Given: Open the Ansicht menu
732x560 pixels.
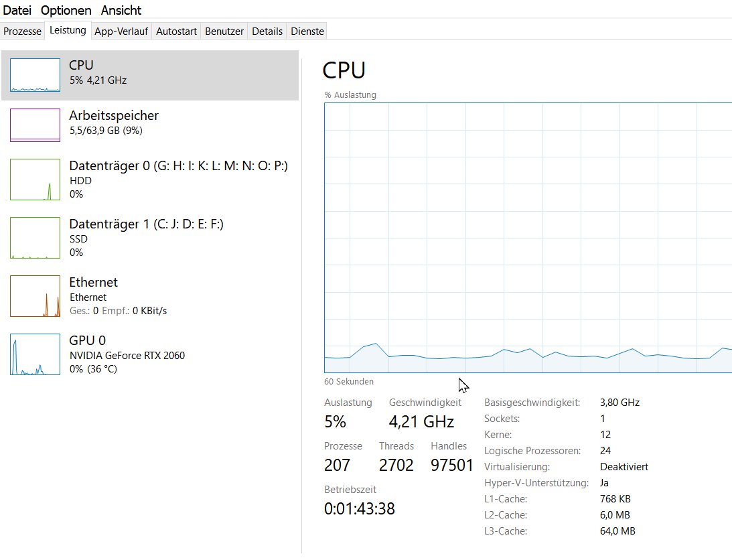Looking at the screenshot, I should click(121, 11).
